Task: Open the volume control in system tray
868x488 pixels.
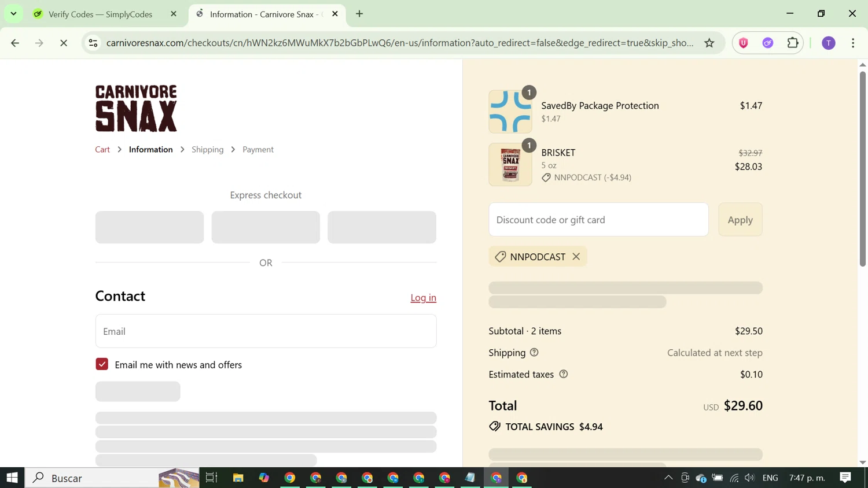Action: [x=749, y=478]
